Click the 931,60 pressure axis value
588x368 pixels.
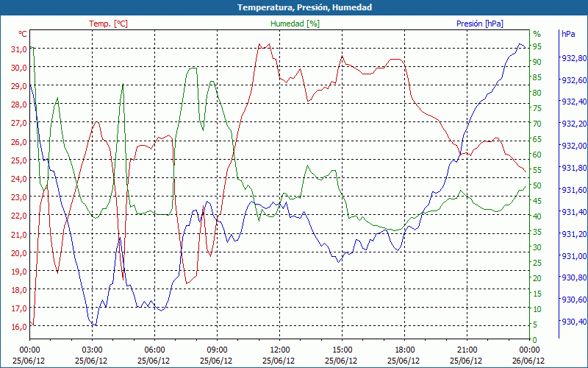coord(574,190)
